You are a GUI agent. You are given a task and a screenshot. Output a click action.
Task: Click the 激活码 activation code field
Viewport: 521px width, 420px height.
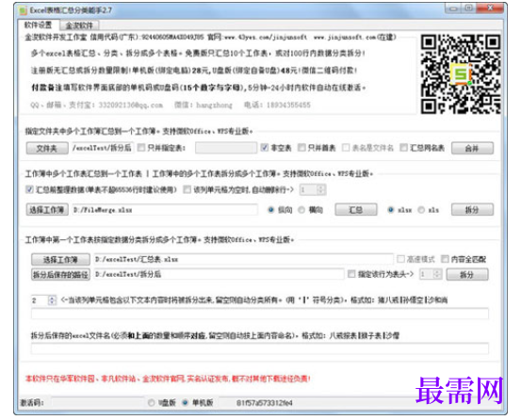[98, 403]
